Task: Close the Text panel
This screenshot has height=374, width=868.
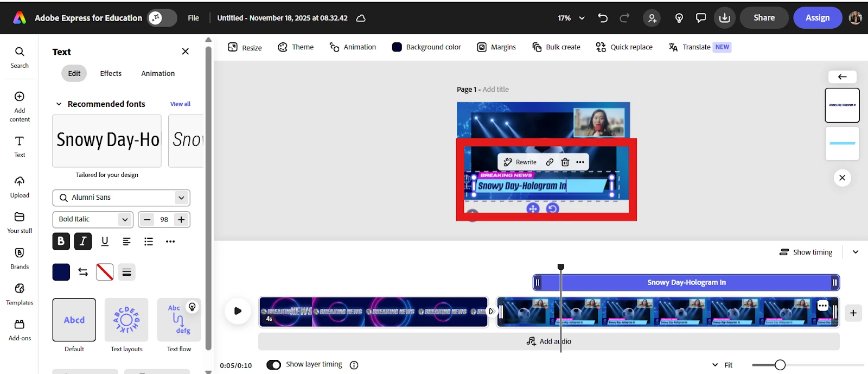Action: [x=186, y=52]
